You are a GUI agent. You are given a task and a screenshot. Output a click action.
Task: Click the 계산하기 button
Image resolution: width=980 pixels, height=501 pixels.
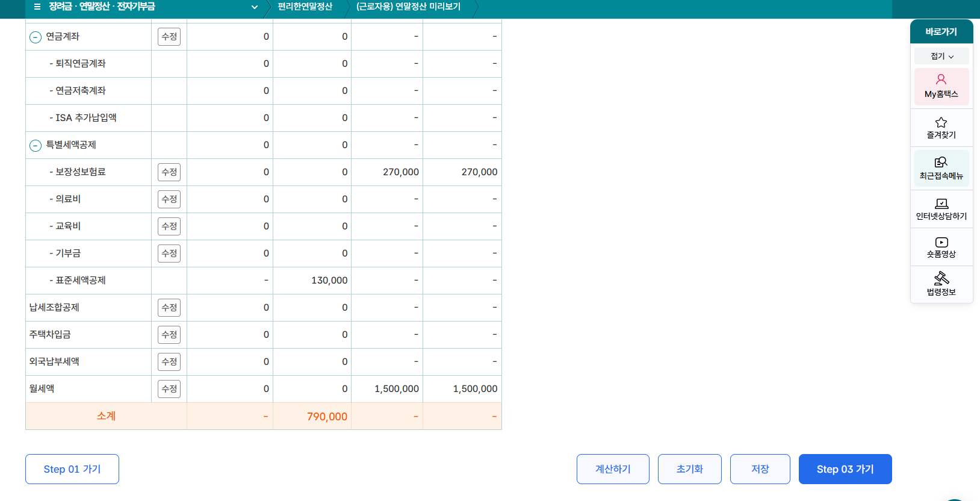point(613,469)
